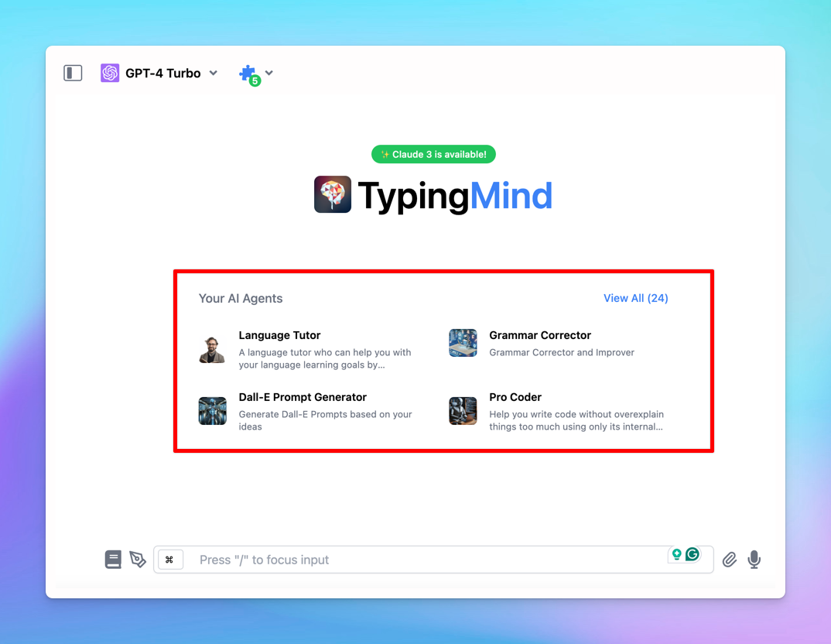The image size is (831, 644).
Task: Click the Claude 3 is available badge
Action: click(433, 154)
